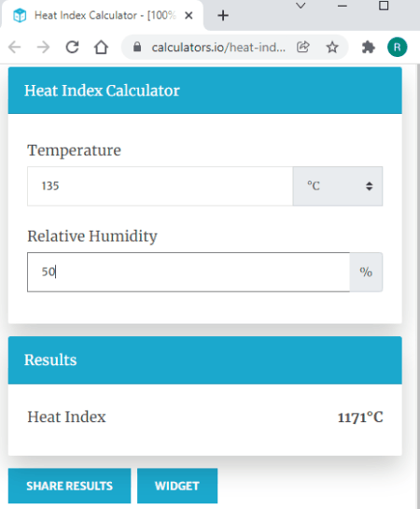420x509 pixels.
Task: Expand the tab search chevron
Action: pos(301,6)
